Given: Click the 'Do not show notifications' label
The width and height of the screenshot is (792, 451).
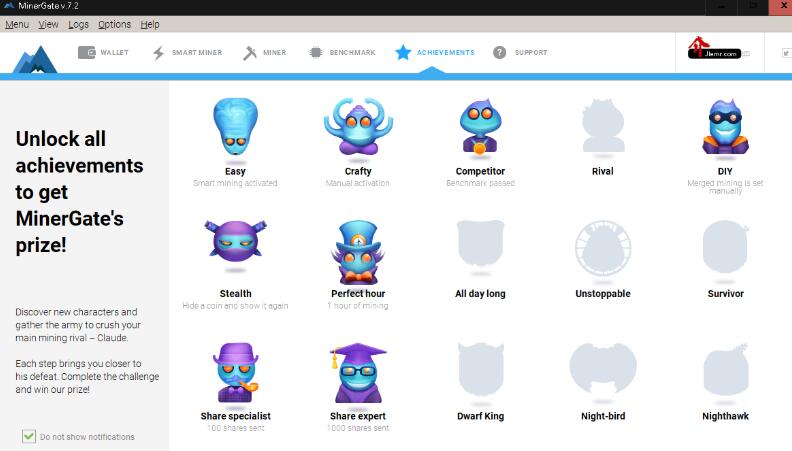Looking at the screenshot, I should (x=87, y=437).
